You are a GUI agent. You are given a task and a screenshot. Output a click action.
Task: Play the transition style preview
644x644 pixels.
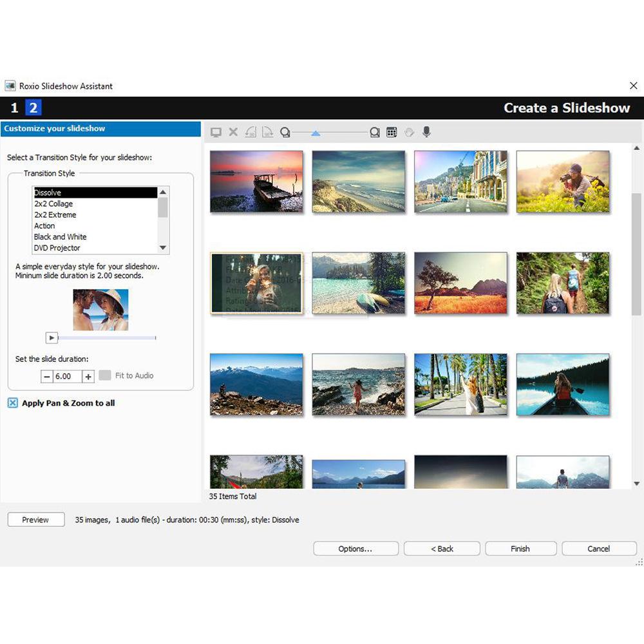pyautogui.click(x=51, y=337)
